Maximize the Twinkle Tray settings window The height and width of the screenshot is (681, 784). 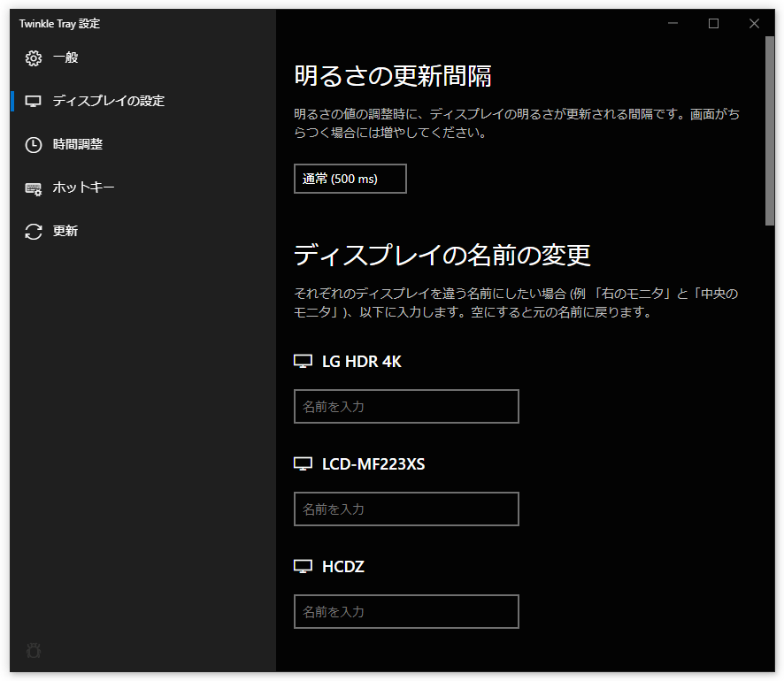point(713,24)
